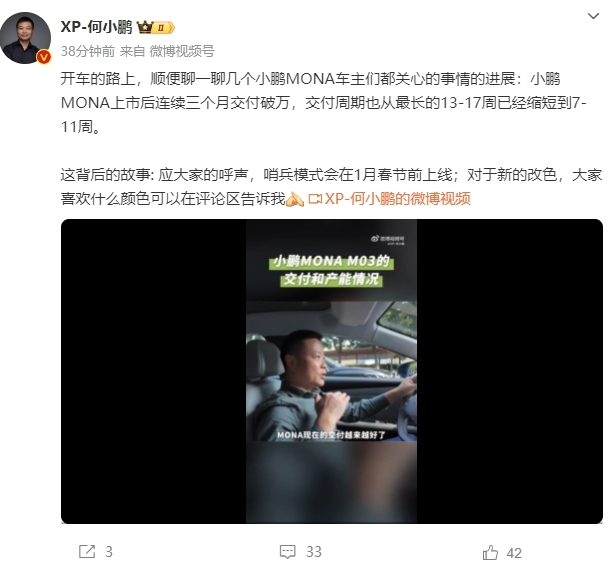The image size is (612, 570).
Task: Click the video title 小鹏MONA M03的交付和产能情况
Action: click(331, 270)
